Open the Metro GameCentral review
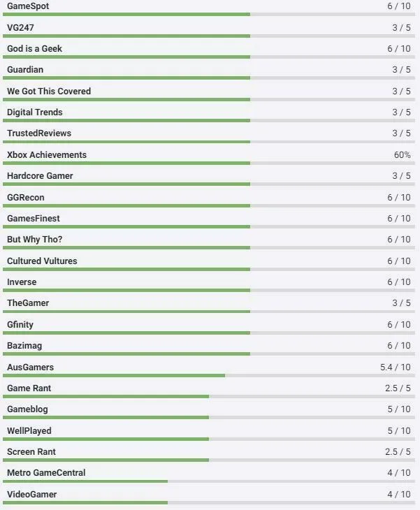Screen dimensions: 420x510 46,472
